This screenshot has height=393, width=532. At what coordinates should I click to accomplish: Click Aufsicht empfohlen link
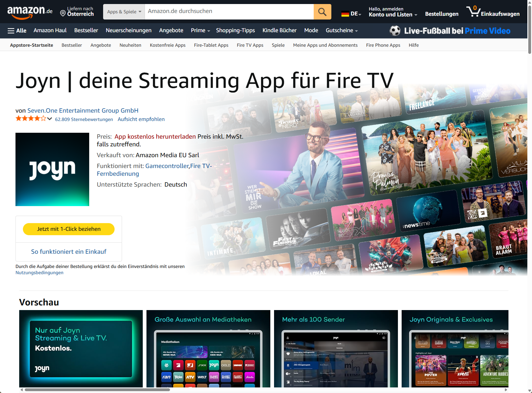click(141, 119)
